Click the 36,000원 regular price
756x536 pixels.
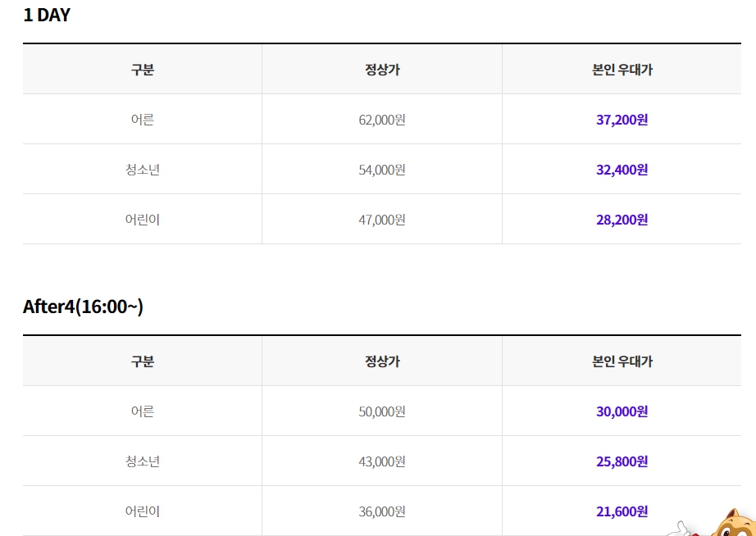click(382, 511)
